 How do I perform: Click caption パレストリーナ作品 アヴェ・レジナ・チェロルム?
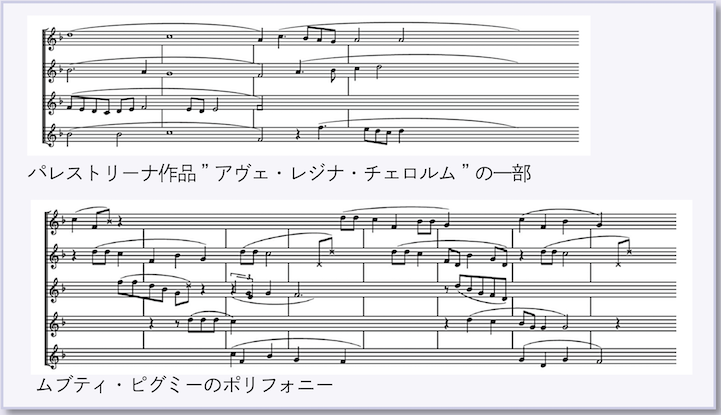(x=280, y=174)
